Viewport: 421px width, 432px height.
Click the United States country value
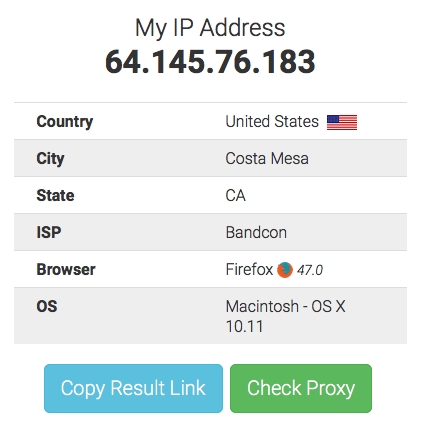[x=272, y=121]
